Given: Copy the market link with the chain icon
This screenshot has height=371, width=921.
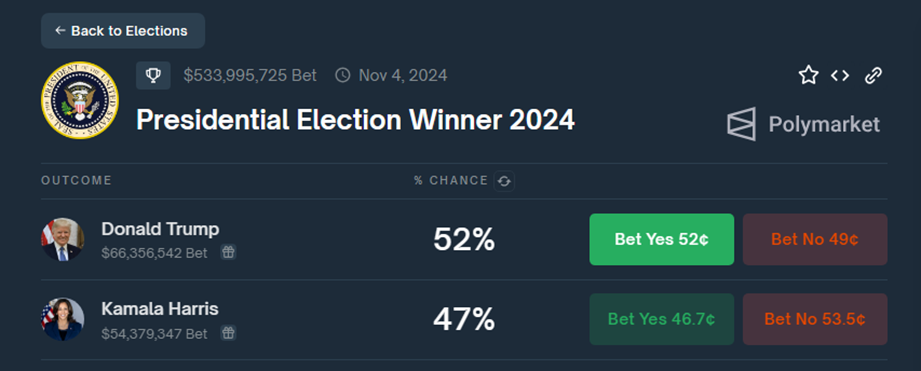Looking at the screenshot, I should (873, 75).
